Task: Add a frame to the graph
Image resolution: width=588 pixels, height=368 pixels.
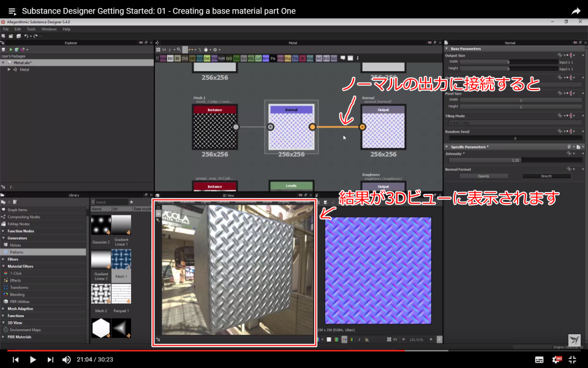Action: click(350, 58)
